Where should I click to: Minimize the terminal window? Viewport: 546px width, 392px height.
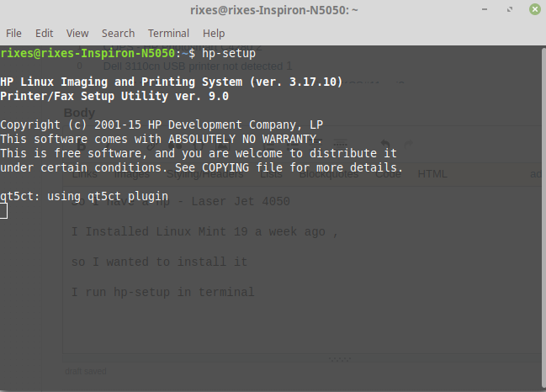tap(485, 9)
